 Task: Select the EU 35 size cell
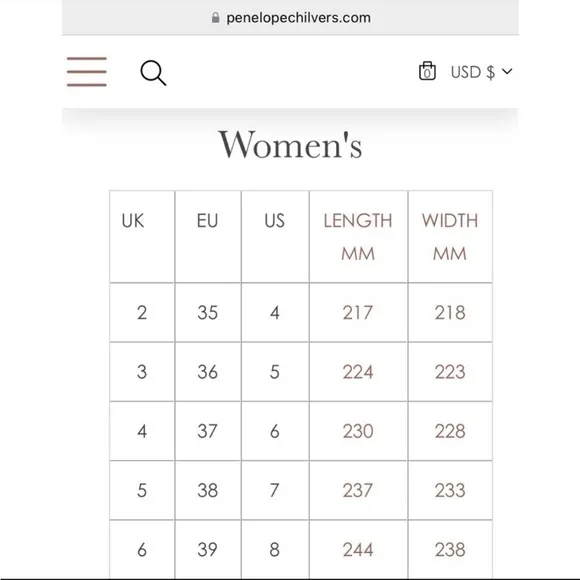tap(208, 313)
